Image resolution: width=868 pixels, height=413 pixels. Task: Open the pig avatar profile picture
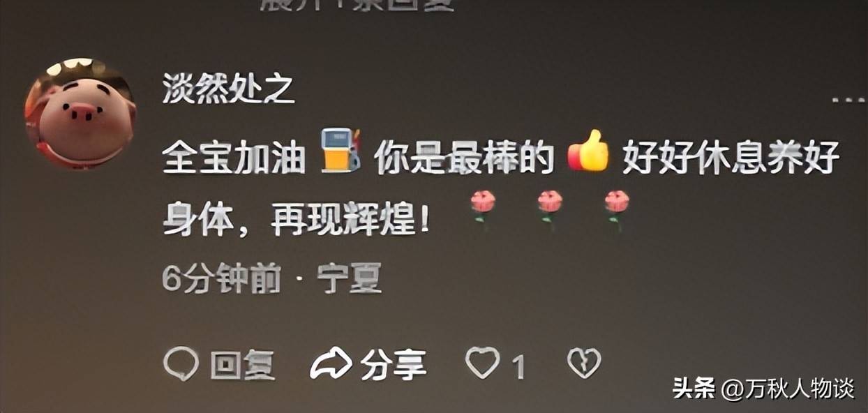[x=80, y=113]
